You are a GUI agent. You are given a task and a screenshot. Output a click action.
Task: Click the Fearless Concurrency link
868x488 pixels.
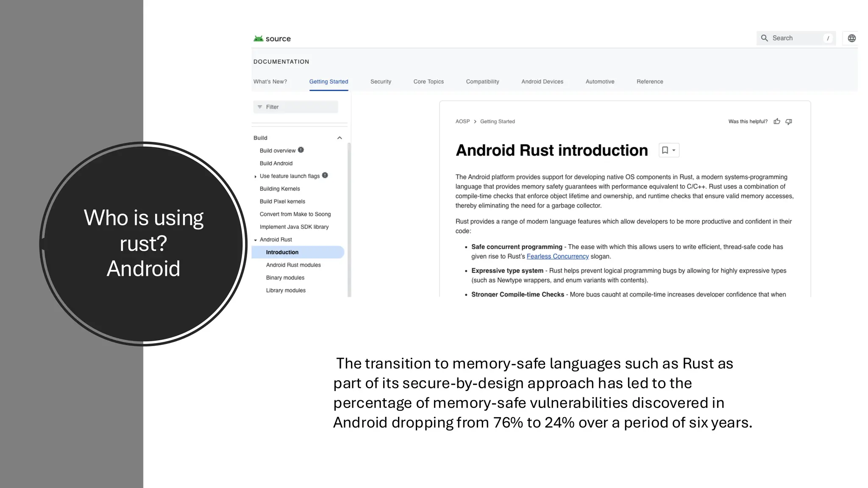pos(557,256)
